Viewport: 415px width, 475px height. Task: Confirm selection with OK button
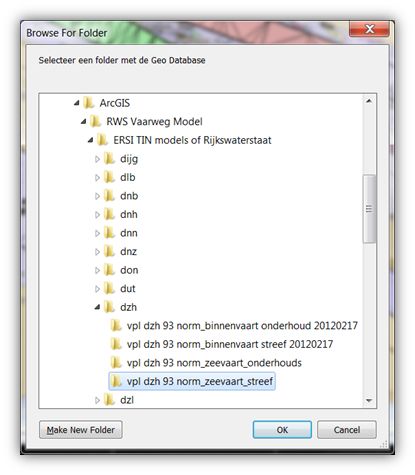(282, 430)
